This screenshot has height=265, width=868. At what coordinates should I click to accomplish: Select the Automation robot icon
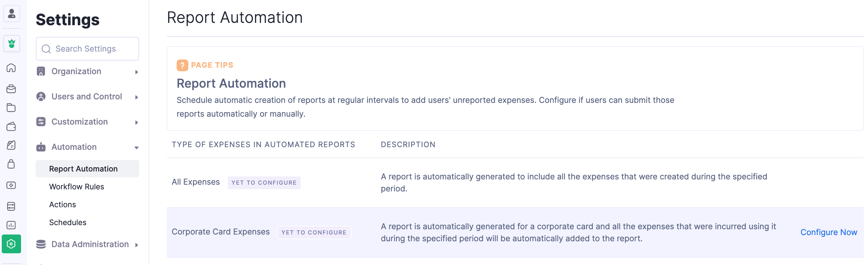pyautogui.click(x=41, y=147)
